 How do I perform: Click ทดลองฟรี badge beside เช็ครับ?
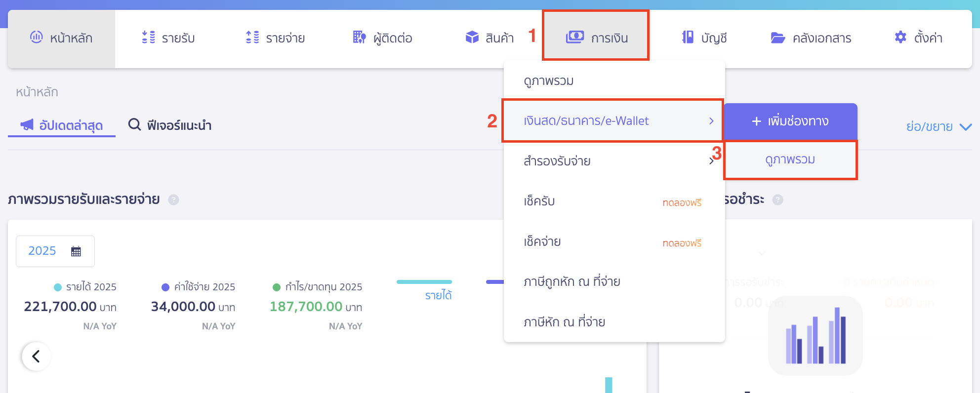682,202
